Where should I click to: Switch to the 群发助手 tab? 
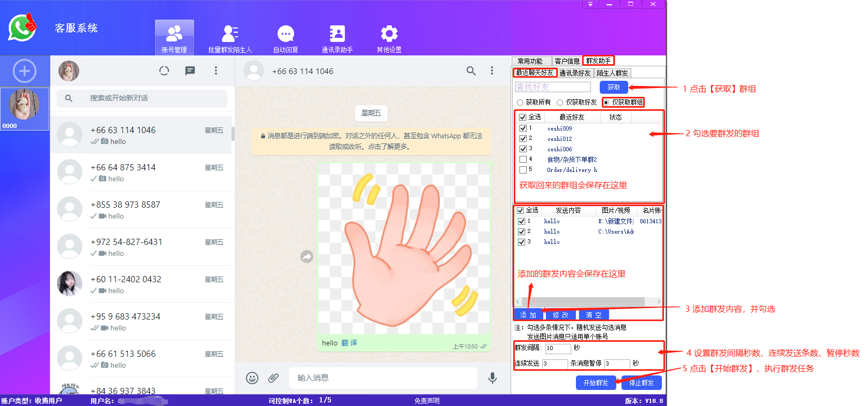pyautogui.click(x=598, y=61)
